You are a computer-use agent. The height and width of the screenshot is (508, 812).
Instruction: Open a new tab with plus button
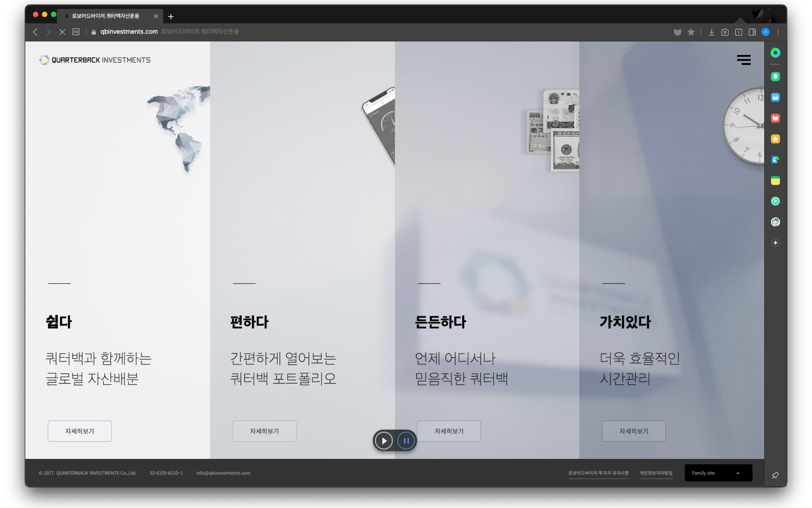[171, 17]
